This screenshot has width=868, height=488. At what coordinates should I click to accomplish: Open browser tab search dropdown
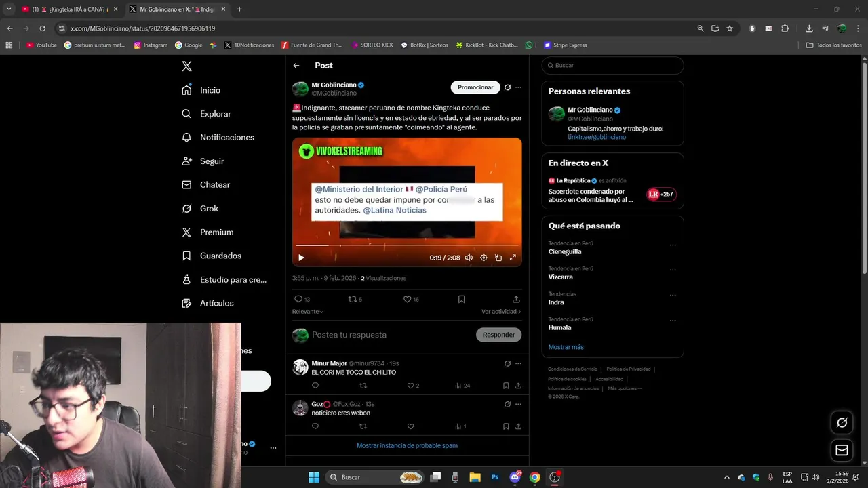point(9,9)
